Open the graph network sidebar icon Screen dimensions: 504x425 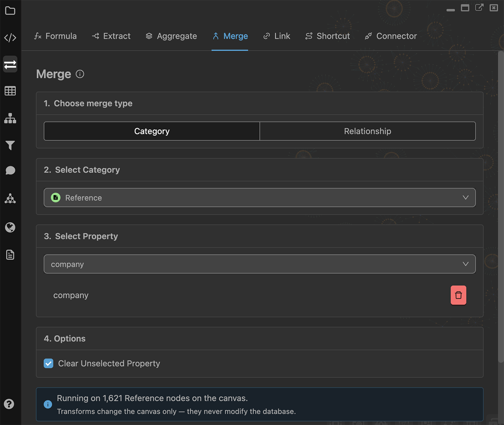pos(10,199)
